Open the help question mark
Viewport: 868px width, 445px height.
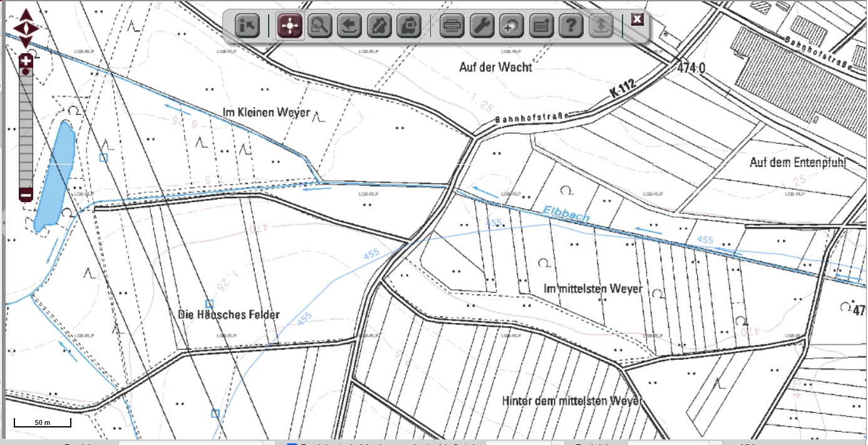pos(571,26)
